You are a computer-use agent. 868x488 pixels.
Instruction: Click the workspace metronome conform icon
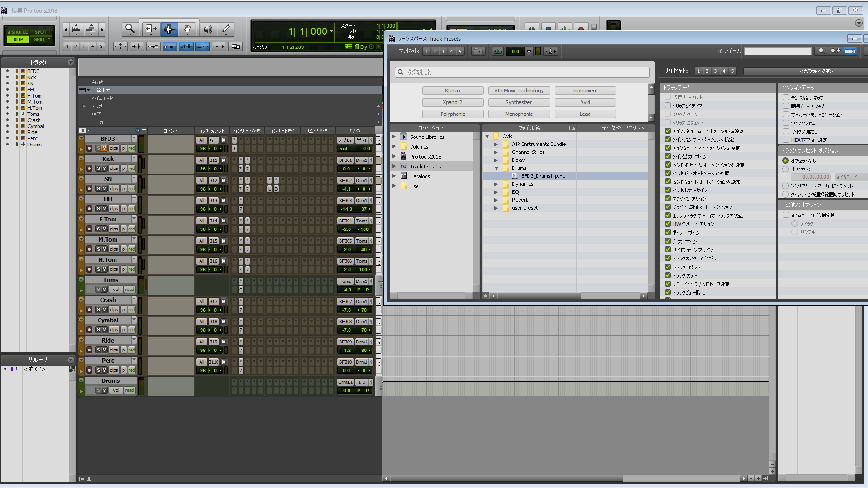point(550,51)
